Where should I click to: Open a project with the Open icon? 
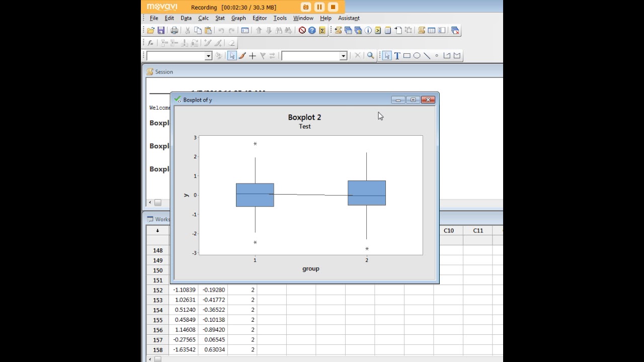(150, 30)
